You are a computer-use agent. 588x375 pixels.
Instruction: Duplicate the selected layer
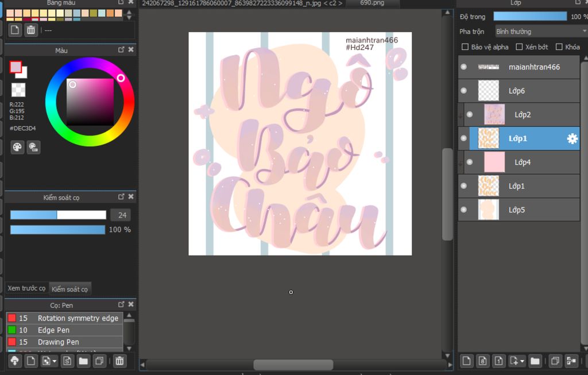coord(555,361)
